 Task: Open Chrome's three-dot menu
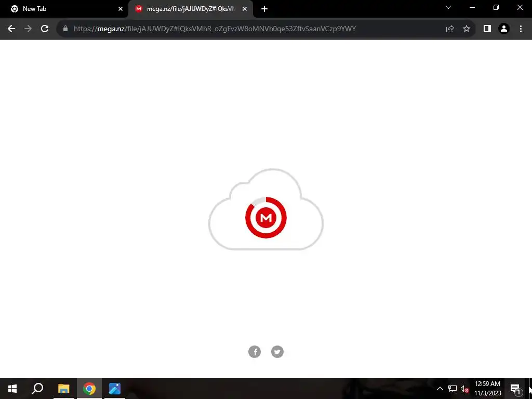point(521,29)
